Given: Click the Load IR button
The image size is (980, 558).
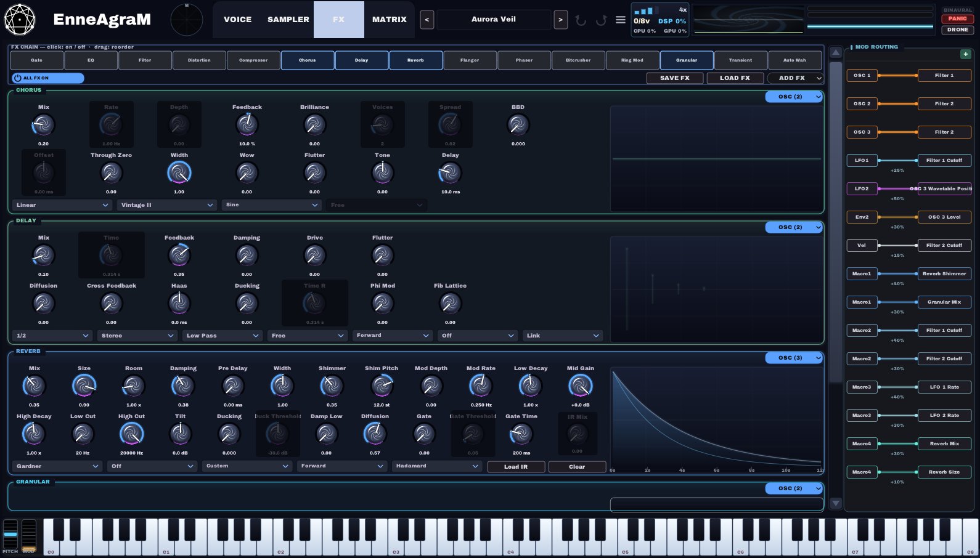Looking at the screenshot, I should tap(516, 467).
